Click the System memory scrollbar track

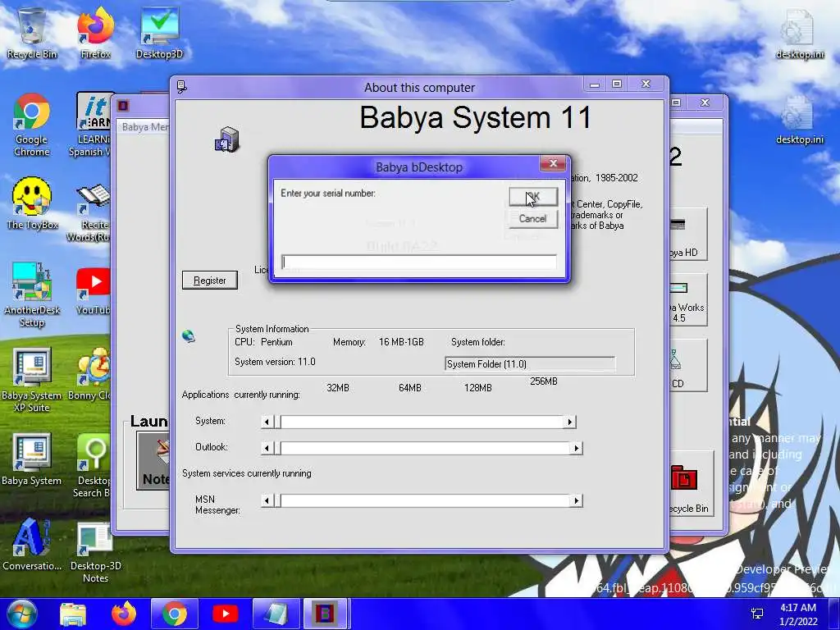(x=422, y=422)
